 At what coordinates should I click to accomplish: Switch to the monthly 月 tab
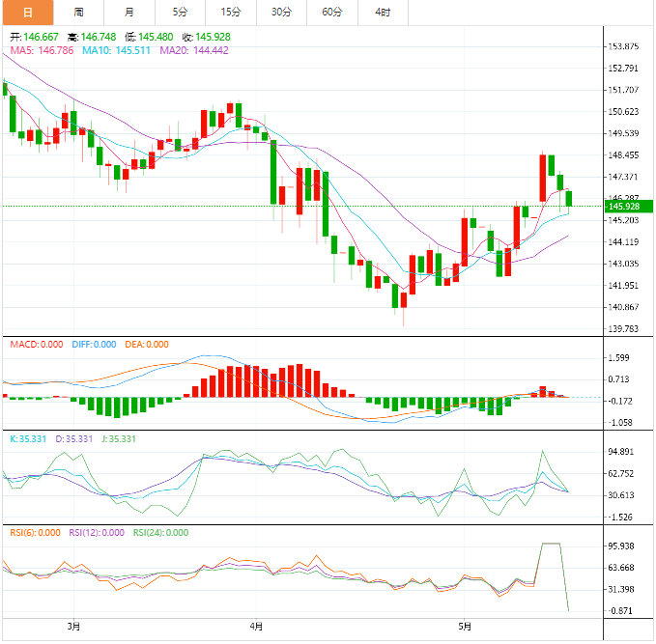click(x=129, y=13)
